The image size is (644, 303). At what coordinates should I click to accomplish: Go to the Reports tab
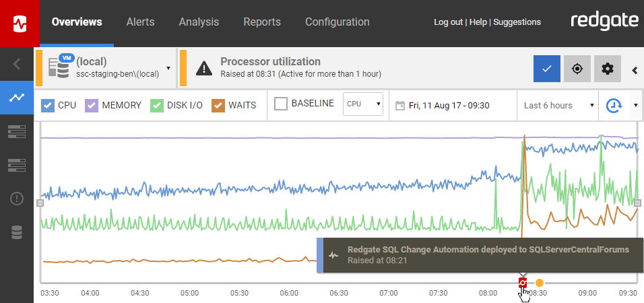tap(262, 22)
